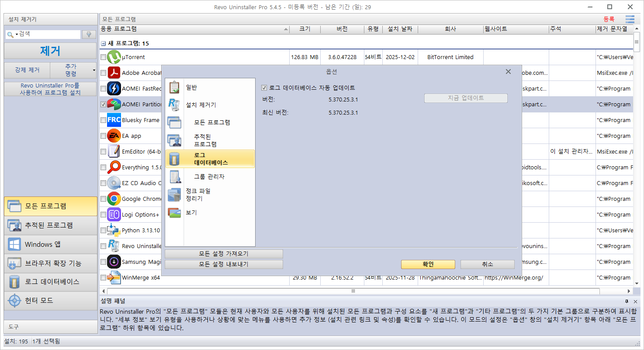
Task: Open General options category
Action: (x=210, y=87)
